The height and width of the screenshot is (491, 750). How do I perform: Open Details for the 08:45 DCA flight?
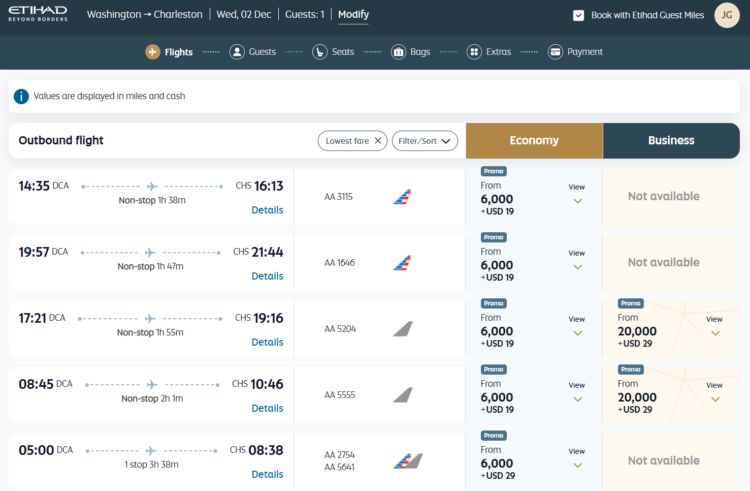click(267, 408)
